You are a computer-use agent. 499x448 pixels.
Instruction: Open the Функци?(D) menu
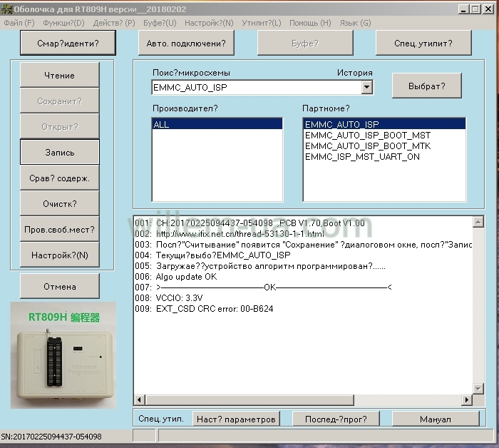pyautogui.click(x=63, y=23)
